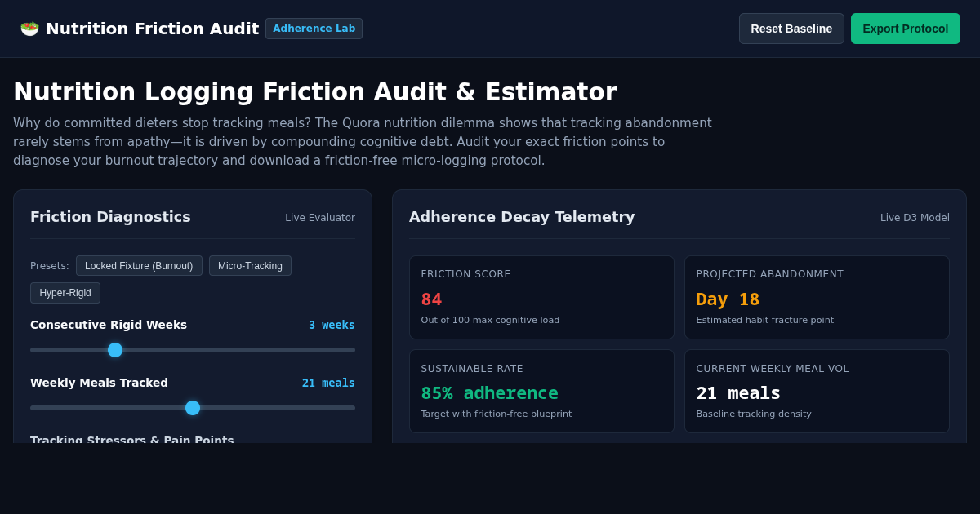This screenshot has width=980, height=514.
Task: Click 'Estimated habit fracture point' caption
Action: click(764, 321)
